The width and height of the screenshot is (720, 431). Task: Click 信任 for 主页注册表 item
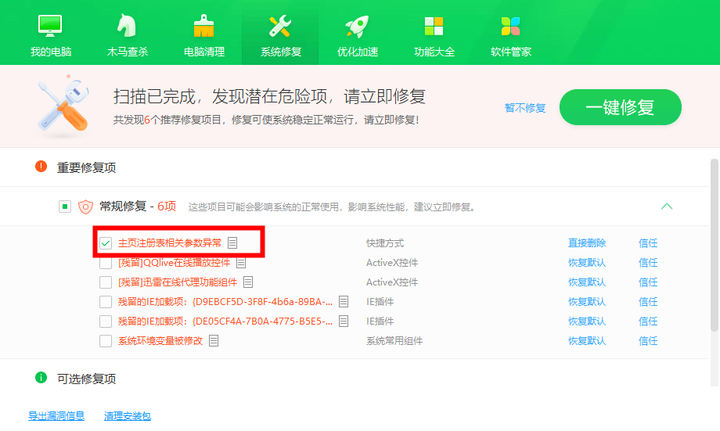pos(648,243)
